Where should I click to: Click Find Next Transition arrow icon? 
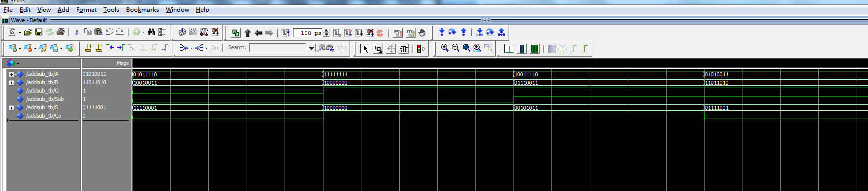click(121, 48)
